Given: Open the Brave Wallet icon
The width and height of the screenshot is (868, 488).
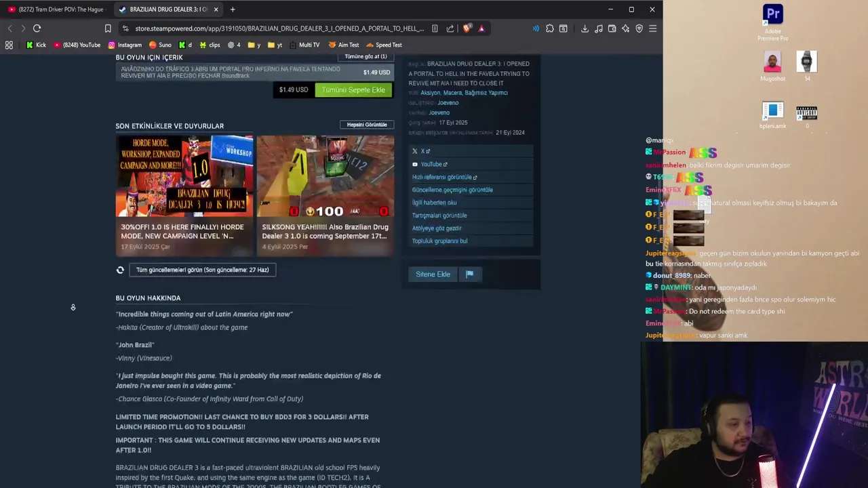Looking at the screenshot, I should coord(612,28).
